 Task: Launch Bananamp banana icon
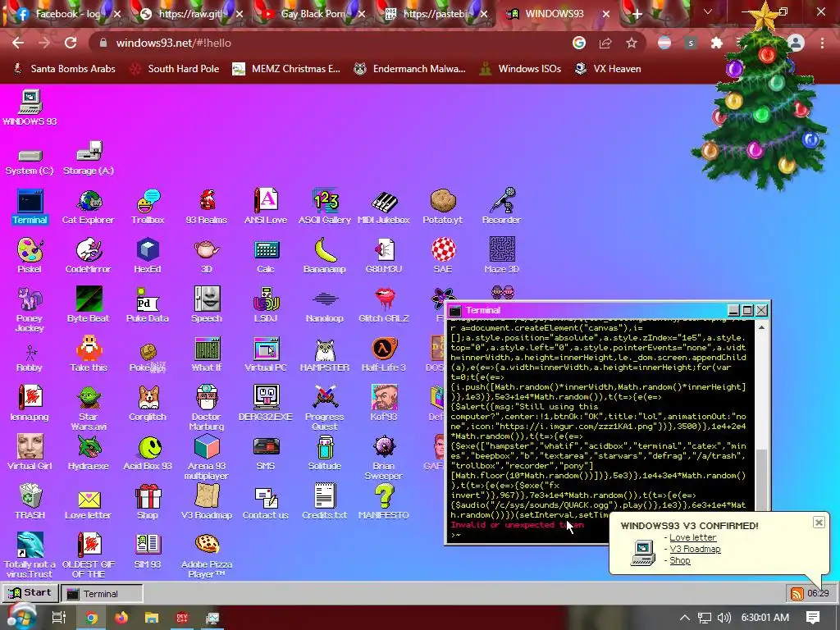[x=325, y=256]
